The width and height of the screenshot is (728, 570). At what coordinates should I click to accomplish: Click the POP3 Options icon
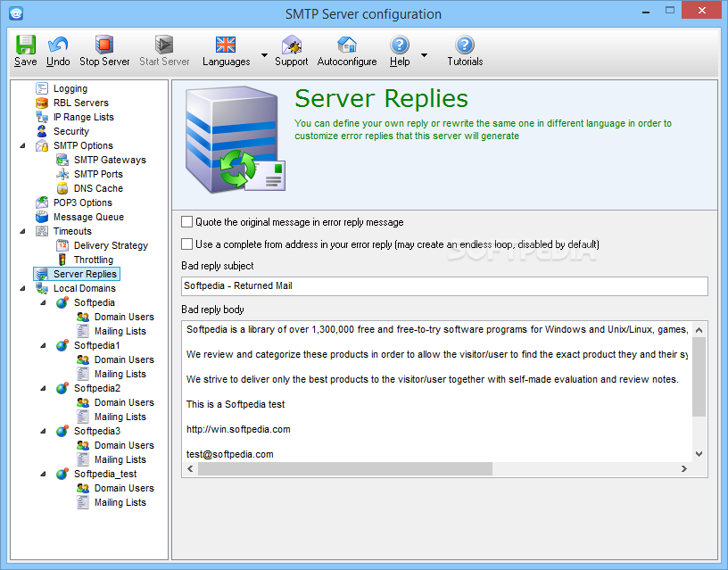pos(42,202)
